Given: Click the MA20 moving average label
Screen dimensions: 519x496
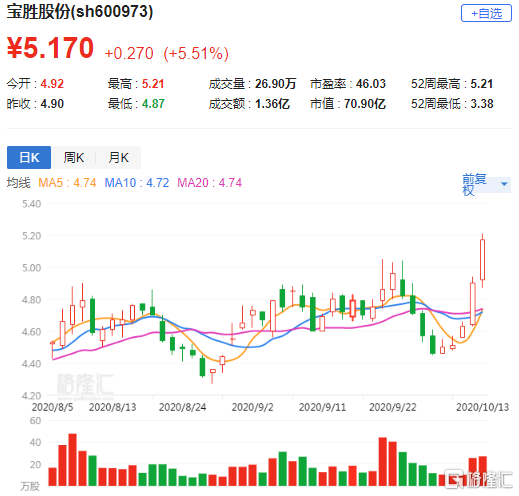Looking at the screenshot, I should [x=209, y=183].
